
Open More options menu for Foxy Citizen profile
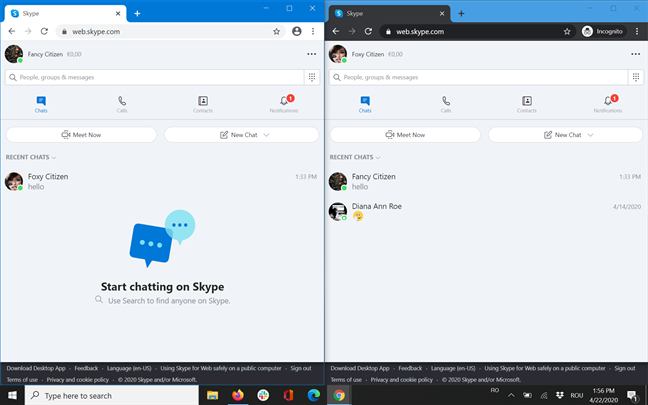(636, 54)
